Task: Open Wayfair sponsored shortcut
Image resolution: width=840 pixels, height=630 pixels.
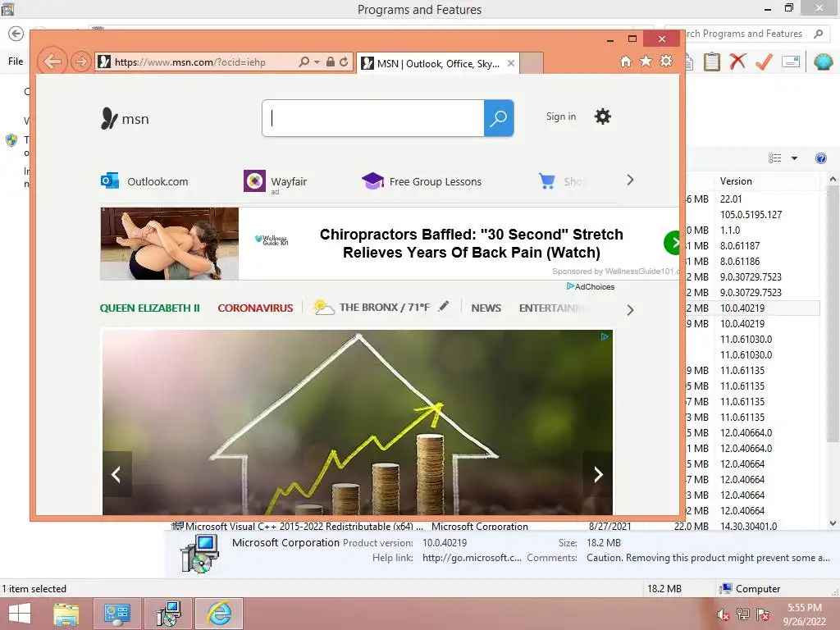Action: (276, 181)
